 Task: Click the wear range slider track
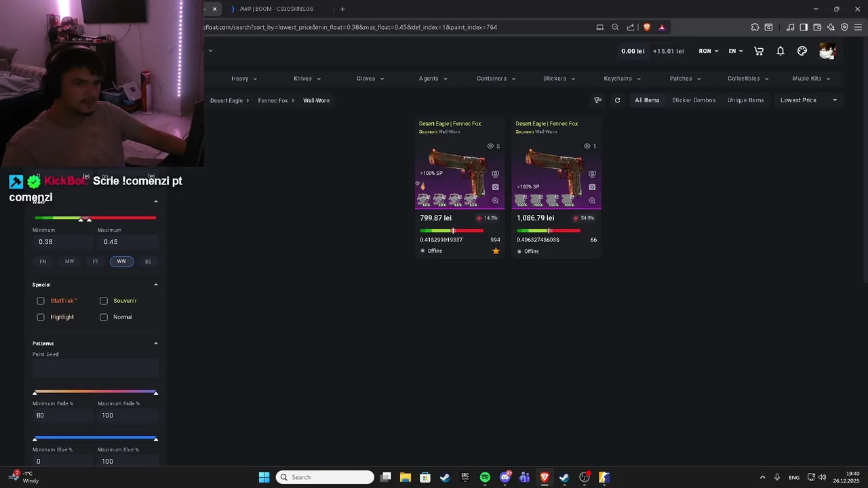(x=95, y=218)
